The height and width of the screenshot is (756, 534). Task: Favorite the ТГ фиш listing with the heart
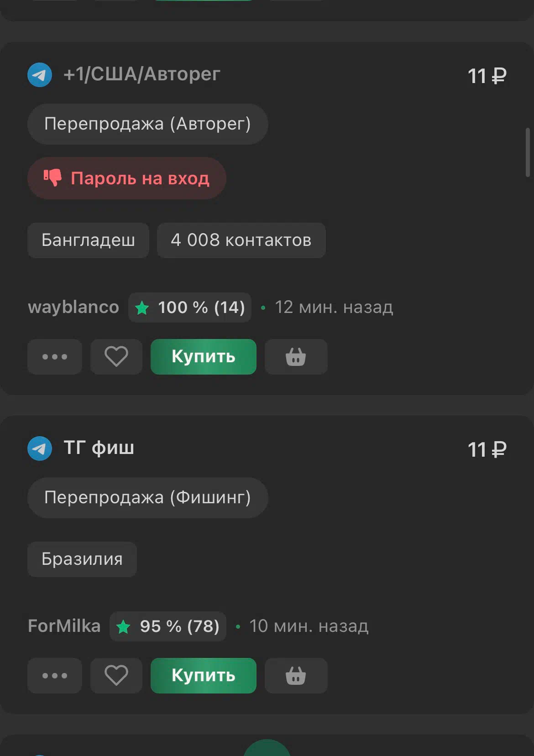point(116,676)
